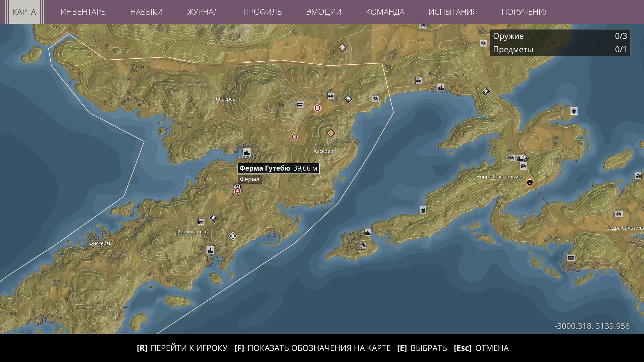Select the red hexagon marker beside the bunker icon

318,108
